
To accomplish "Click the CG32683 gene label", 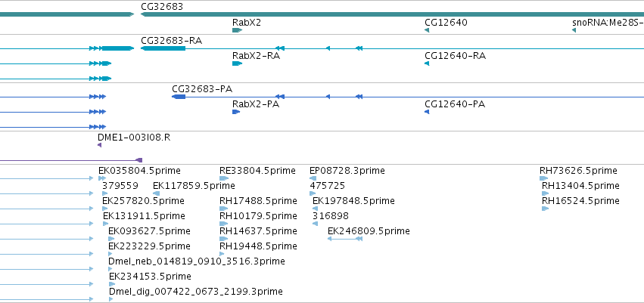I will (x=162, y=7).
